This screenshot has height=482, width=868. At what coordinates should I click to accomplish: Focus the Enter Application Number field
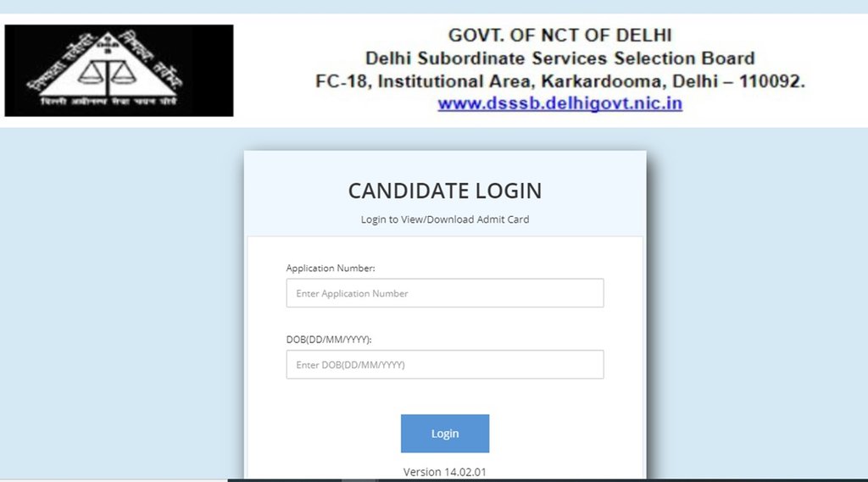click(x=444, y=293)
